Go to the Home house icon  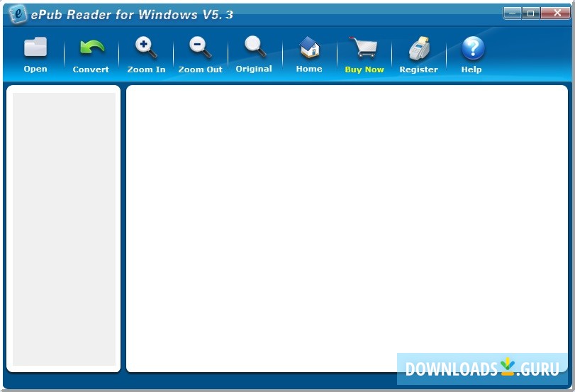pyautogui.click(x=310, y=47)
